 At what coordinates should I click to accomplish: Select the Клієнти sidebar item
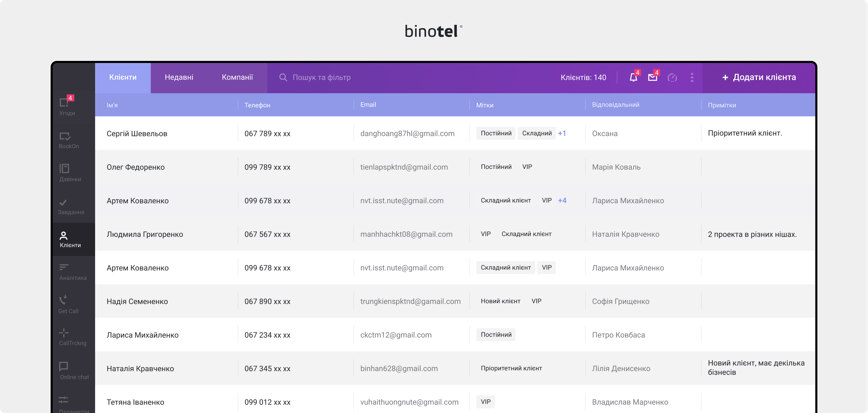[73, 239]
